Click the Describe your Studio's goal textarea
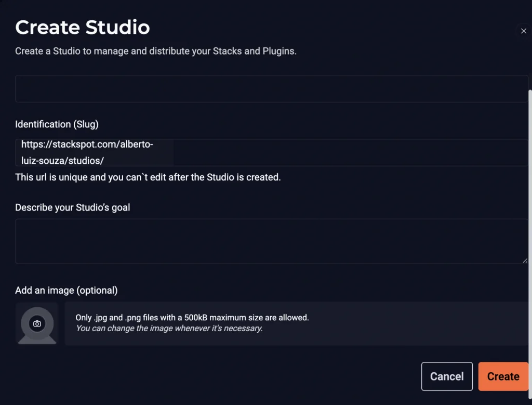The height and width of the screenshot is (405, 532). coord(271,241)
